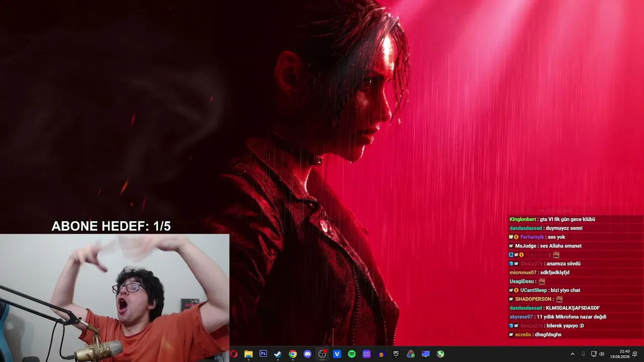
Task: Click UsagiDesu's username in chat
Action: pyautogui.click(x=522, y=282)
